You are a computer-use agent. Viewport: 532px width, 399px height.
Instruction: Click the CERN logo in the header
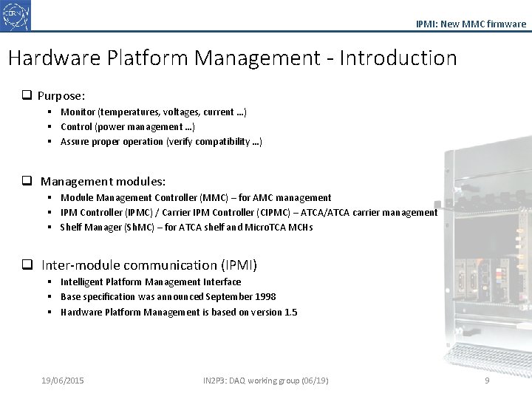[x=16, y=16]
